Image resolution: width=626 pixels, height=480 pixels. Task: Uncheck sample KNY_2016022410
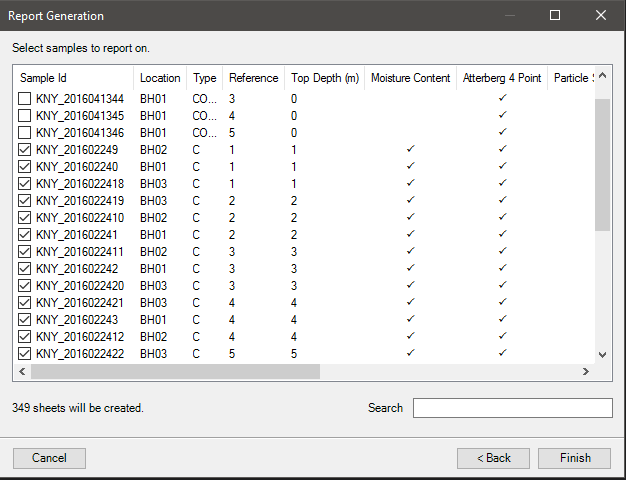coord(25,218)
